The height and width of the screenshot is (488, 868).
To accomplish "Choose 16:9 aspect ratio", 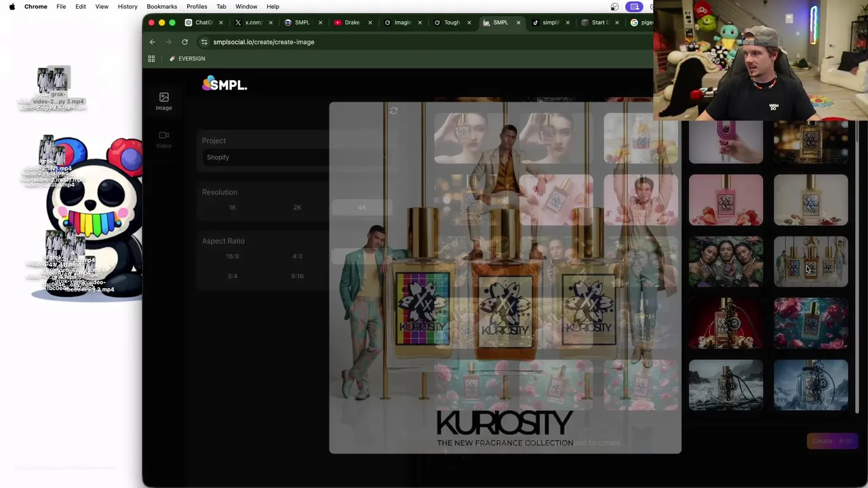I will 233,256.
